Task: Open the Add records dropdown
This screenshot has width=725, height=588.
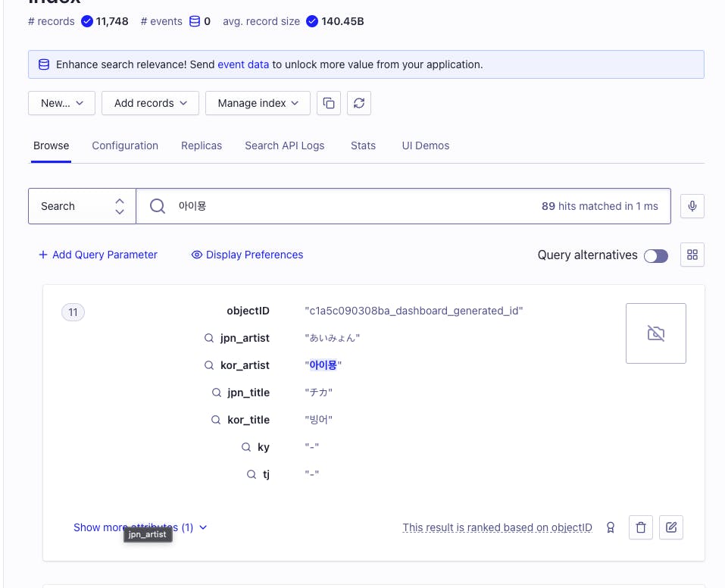Action: (150, 103)
